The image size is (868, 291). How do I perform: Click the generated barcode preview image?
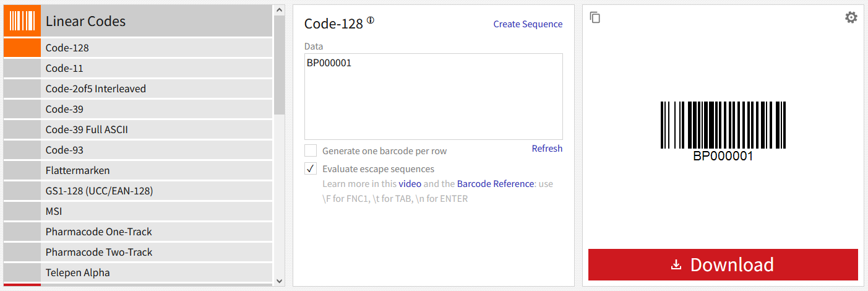(x=723, y=131)
